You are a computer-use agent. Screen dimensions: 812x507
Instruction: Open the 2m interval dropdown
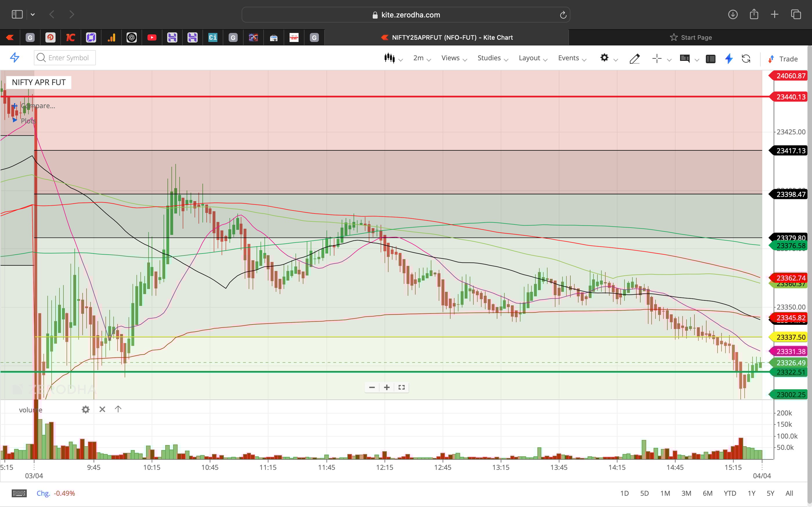point(421,58)
